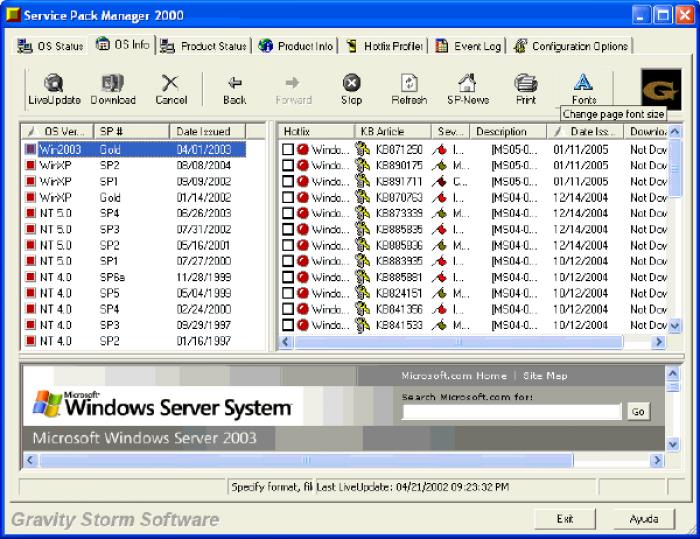This screenshot has width=700, height=539.
Task: Click the Print printer icon
Action: [x=526, y=83]
